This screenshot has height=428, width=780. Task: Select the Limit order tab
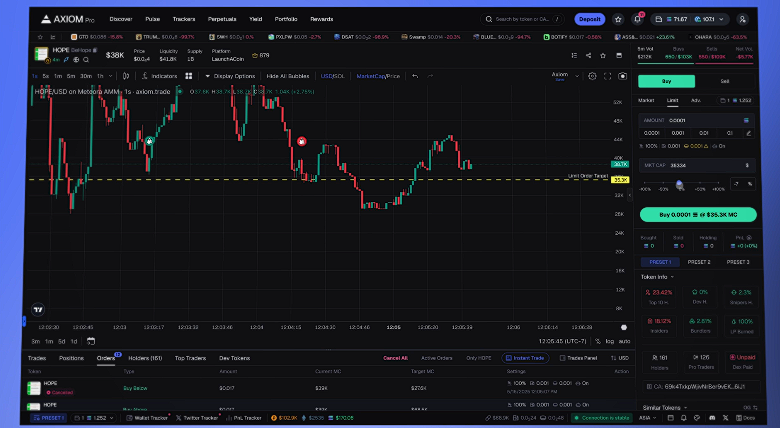point(673,101)
